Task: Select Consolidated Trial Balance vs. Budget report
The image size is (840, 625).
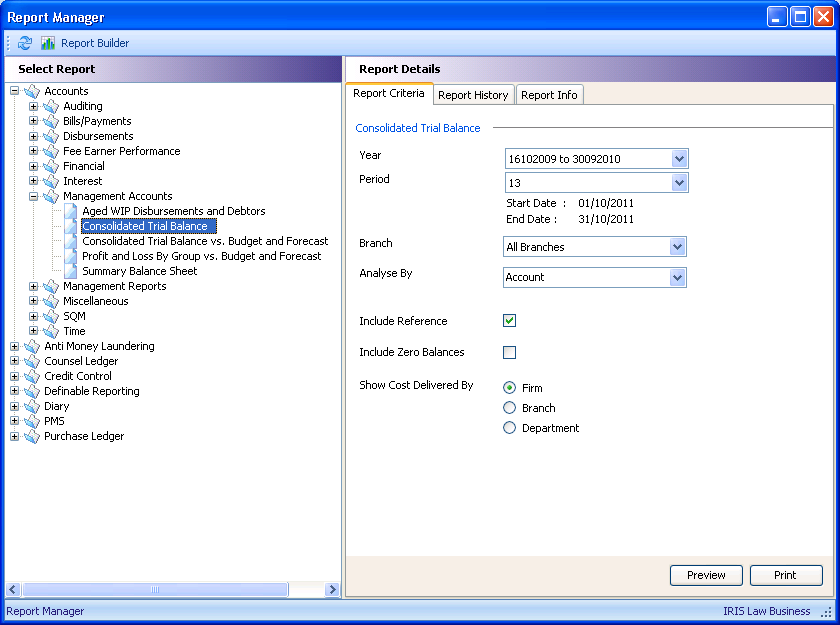Action: click(x=205, y=241)
